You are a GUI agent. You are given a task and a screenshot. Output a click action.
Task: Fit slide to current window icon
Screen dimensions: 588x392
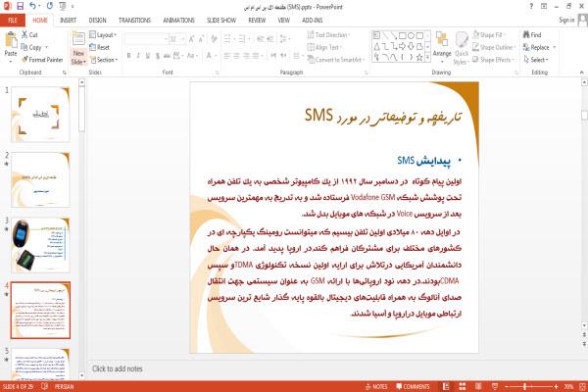(x=582, y=386)
